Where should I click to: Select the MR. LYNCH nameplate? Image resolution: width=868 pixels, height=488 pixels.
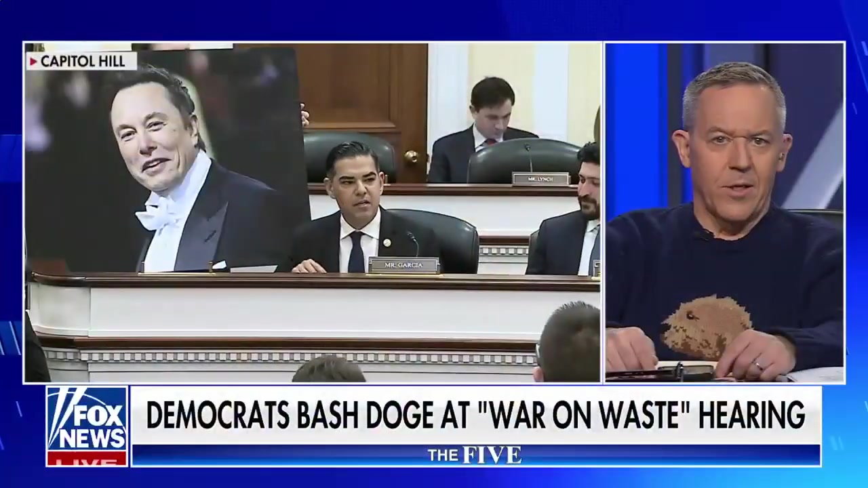coord(540,179)
